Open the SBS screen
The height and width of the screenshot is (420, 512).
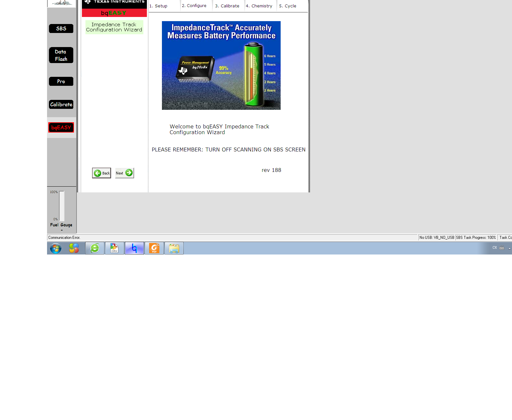(61, 28)
